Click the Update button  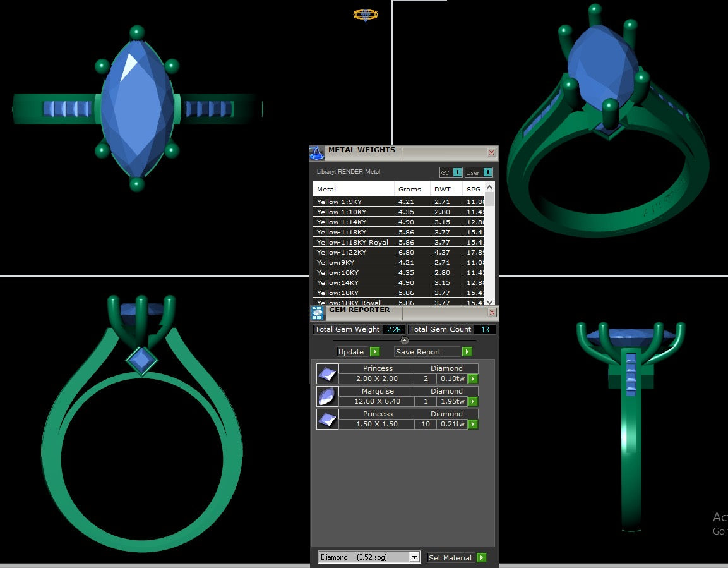coord(351,351)
